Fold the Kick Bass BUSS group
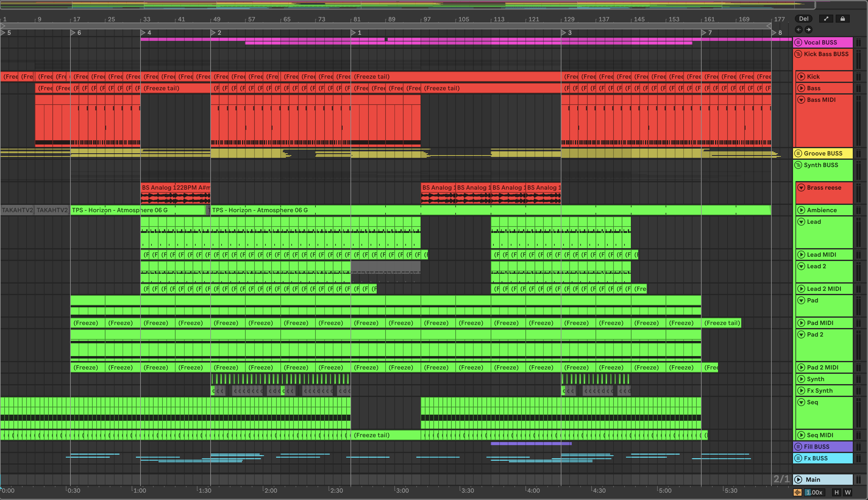The height and width of the screenshot is (500, 868). pos(798,54)
